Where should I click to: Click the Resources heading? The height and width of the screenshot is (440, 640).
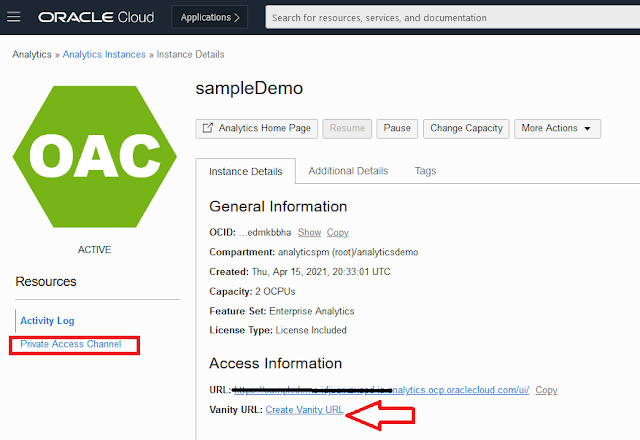(46, 282)
